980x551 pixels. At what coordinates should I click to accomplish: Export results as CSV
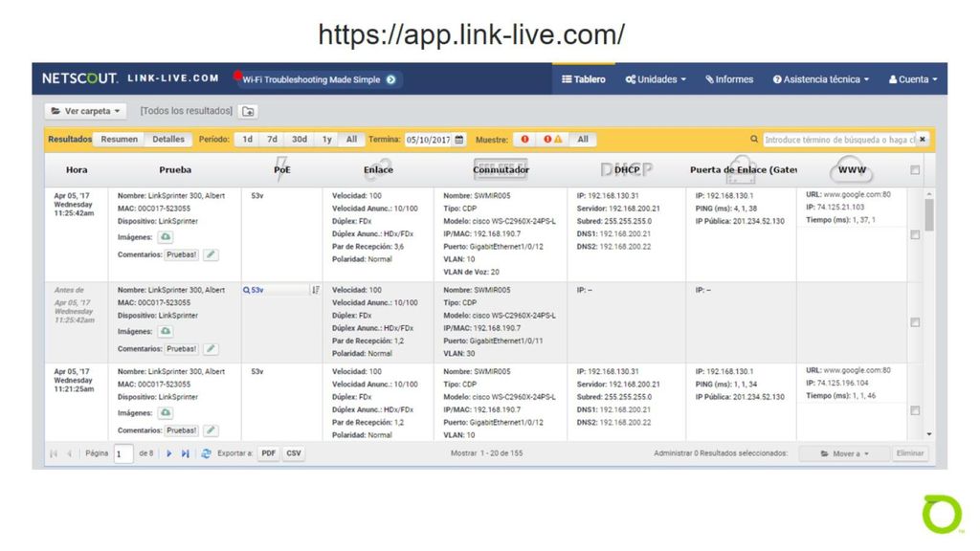(294, 453)
